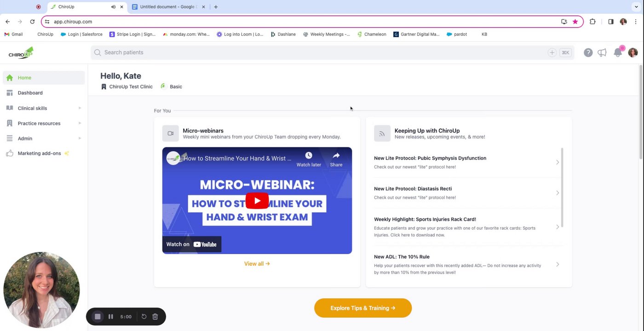The height and width of the screenshot is (331, 644).
Task: Open the announcements megaphone icon
Action: [602, 52]
